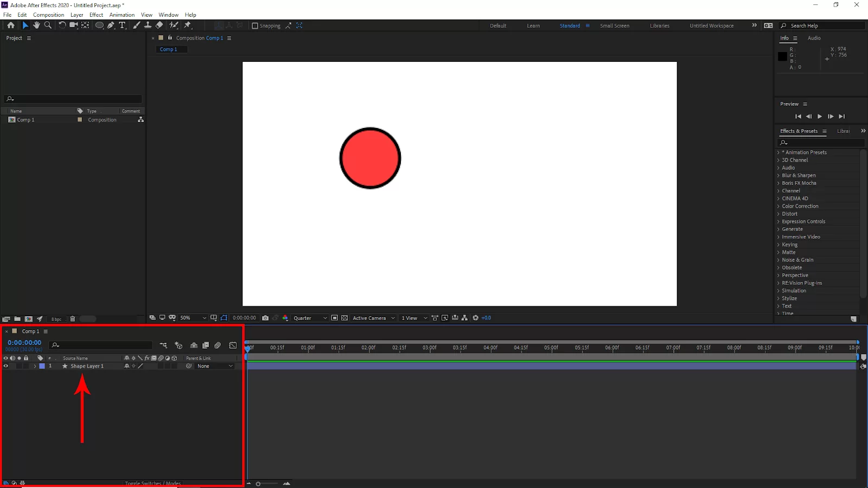868x488 pixels.
Task: Switch to the Default workspace
Action: pos(498,26)
